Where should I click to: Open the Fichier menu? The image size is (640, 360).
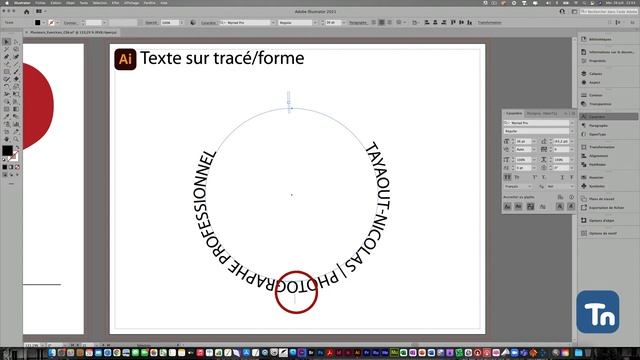click(x=40, y=3)
